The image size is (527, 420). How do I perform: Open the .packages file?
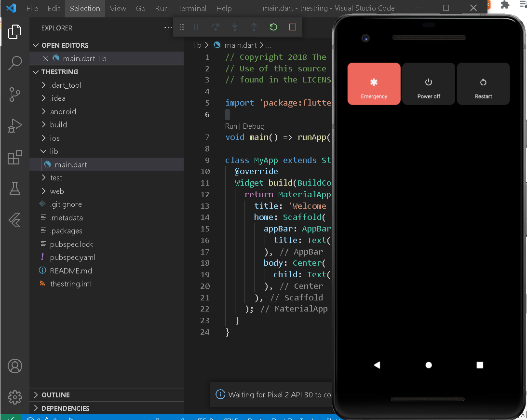pos(107,231)
